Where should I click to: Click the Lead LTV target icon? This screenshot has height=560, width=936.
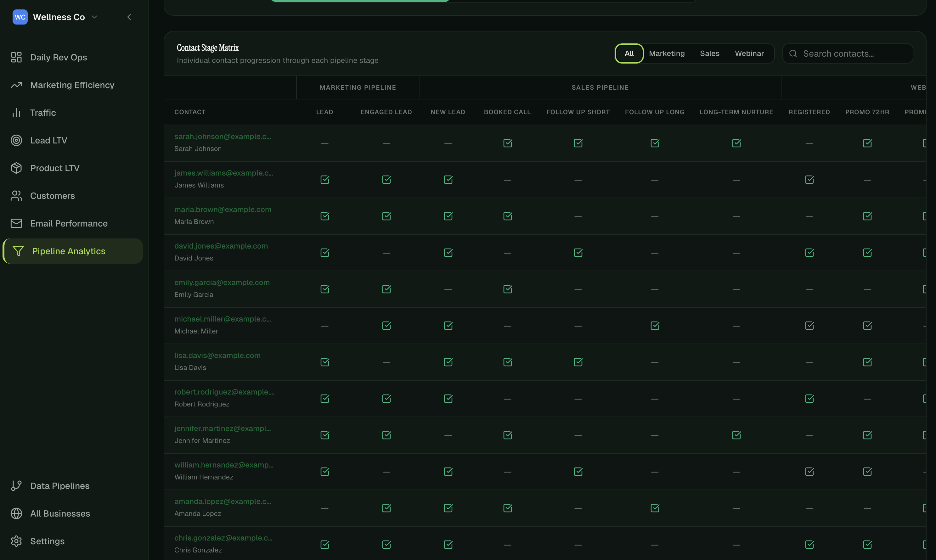pos(16,140)
